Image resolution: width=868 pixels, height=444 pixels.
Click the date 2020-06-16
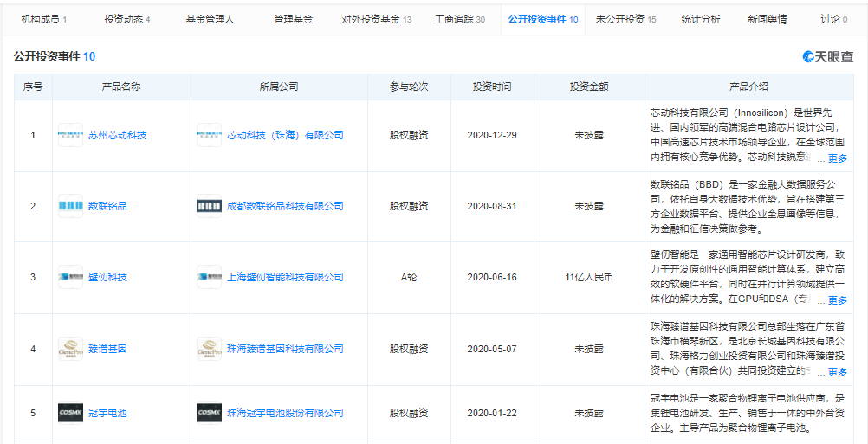(492, 277)
